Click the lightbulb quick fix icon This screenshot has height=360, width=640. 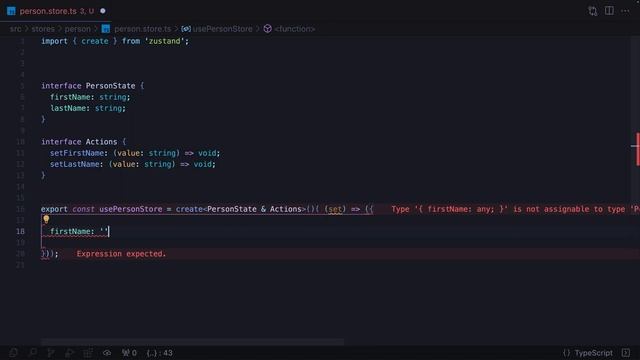pyautogui.click(x=46, y=220)
